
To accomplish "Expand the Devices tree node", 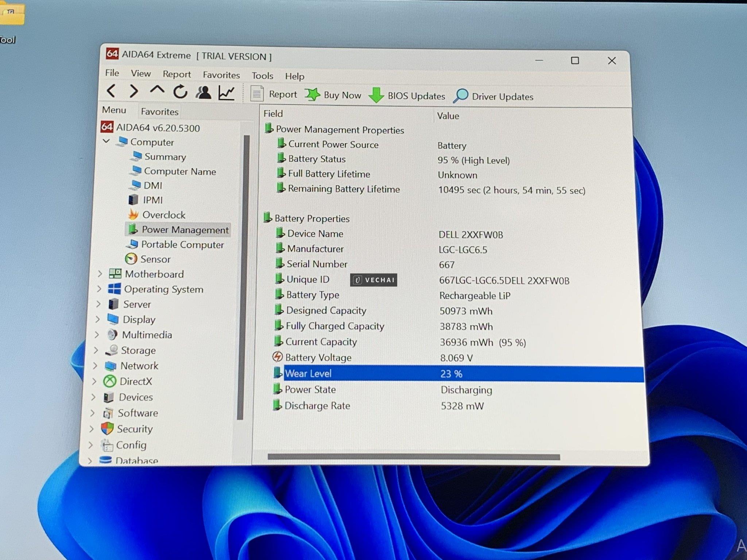I will coord(93,397).
